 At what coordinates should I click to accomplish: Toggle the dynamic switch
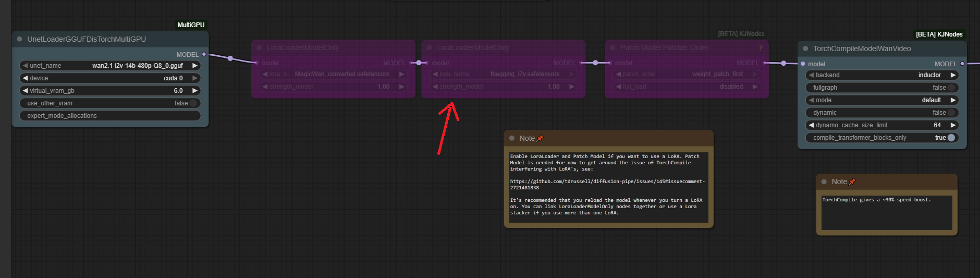[x=951, y=113]
